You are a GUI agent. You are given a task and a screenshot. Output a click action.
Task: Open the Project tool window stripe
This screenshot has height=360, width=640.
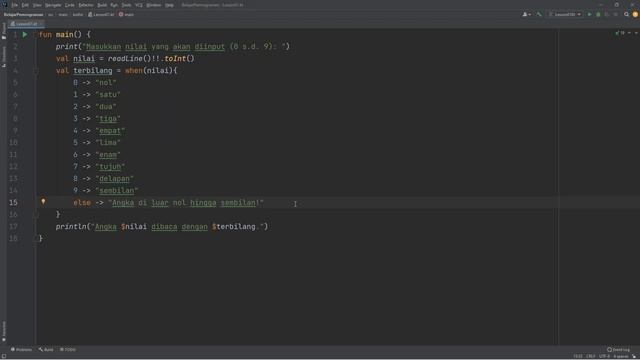[4, 31]
